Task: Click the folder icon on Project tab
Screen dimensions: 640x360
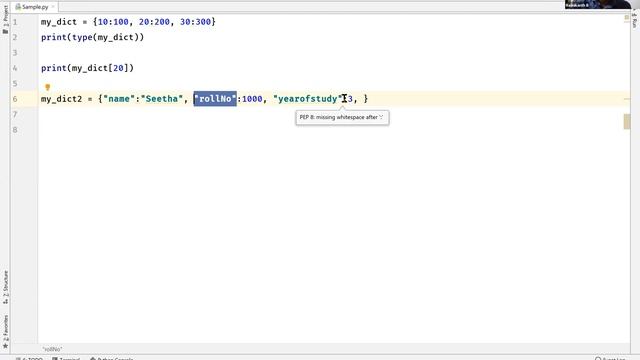Action: coord(5,31)
